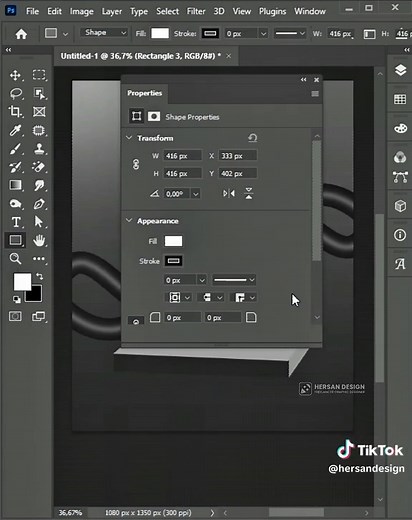Click the Properties panel vertical scrollbar
This screenshot has height=520, width=412.
coord(317,201)
